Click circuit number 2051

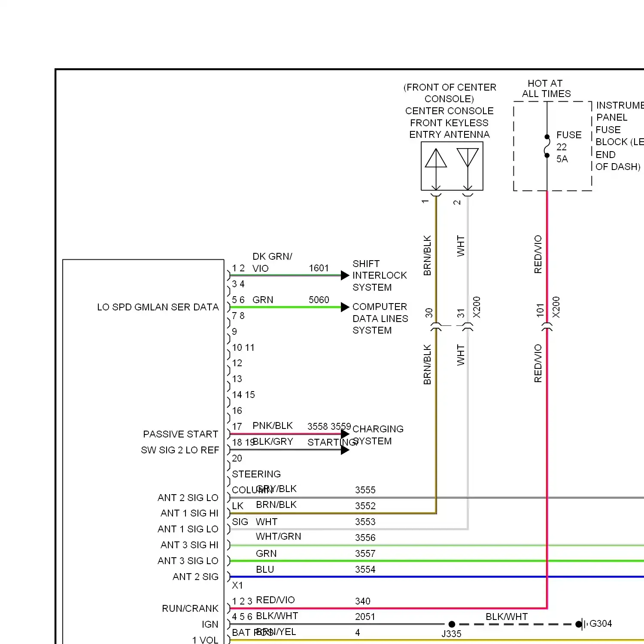pyautogui.click(x=365, y=617)
